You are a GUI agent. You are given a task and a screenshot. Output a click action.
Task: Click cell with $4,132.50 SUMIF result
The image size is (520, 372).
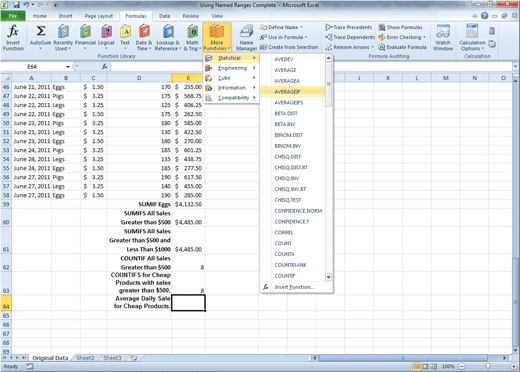[x=188, y=204]
